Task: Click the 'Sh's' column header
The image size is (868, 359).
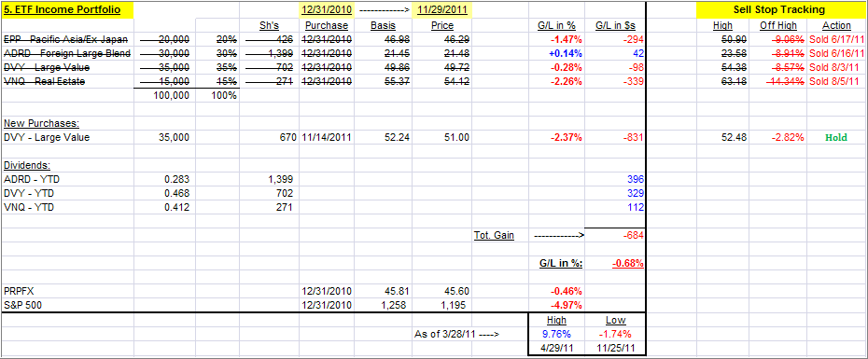Action: coord(269,25)
